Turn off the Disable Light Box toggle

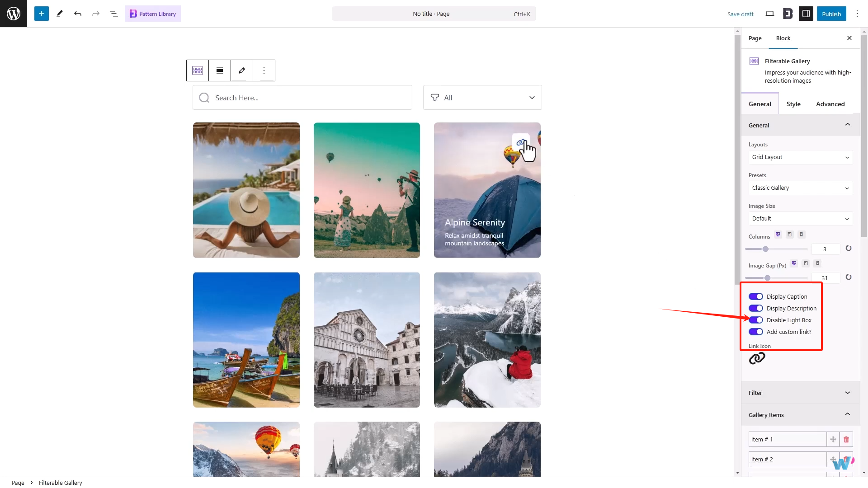tap(755, 320)
